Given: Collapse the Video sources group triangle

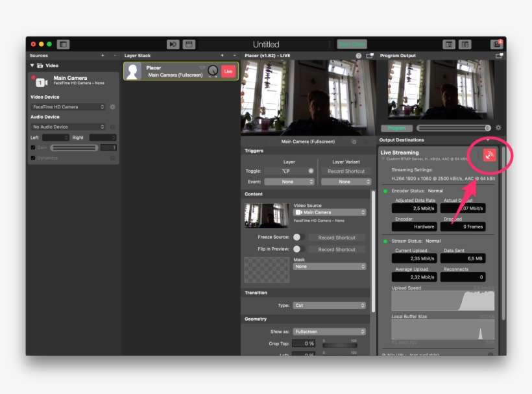Looking at the screenshot, I should click(32, 66).
